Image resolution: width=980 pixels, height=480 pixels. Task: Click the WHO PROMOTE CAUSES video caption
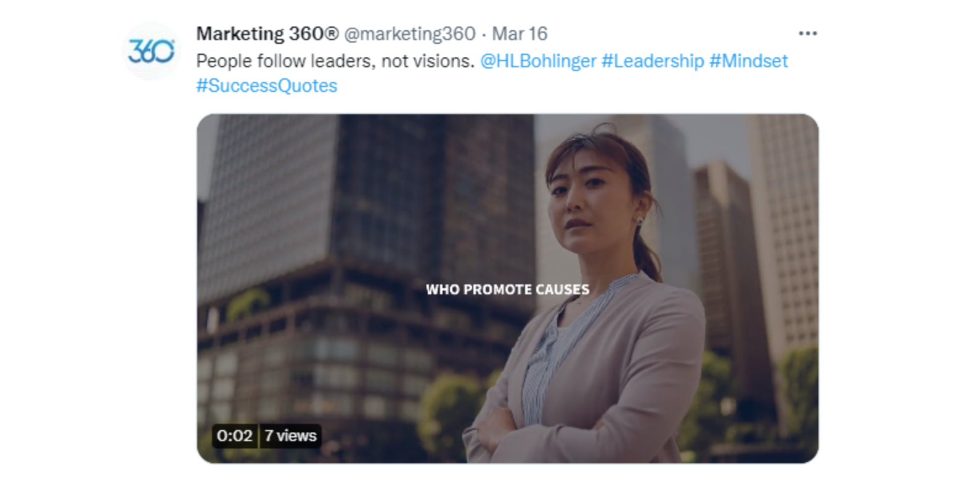coord(507,289)
